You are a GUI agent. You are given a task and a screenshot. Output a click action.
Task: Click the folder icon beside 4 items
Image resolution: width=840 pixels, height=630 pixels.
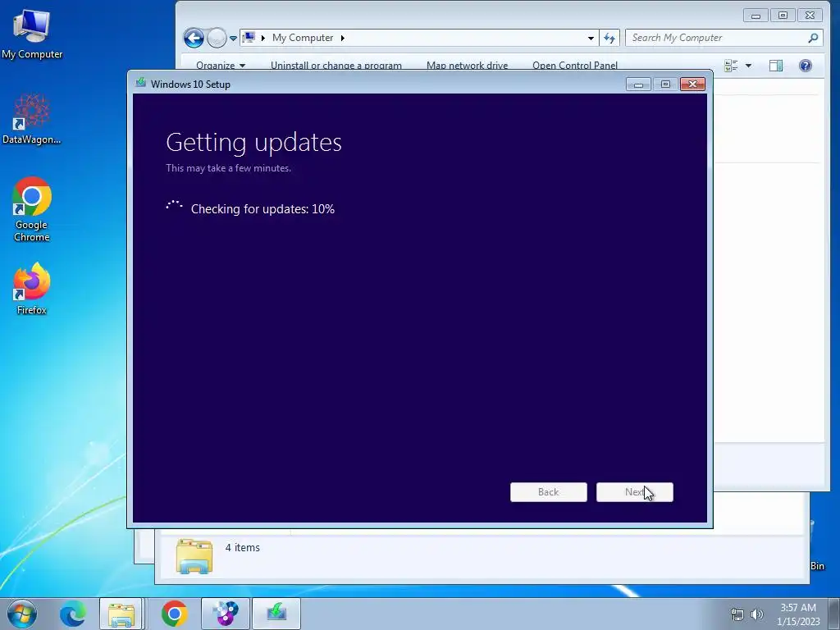click(x=194, y=556)
